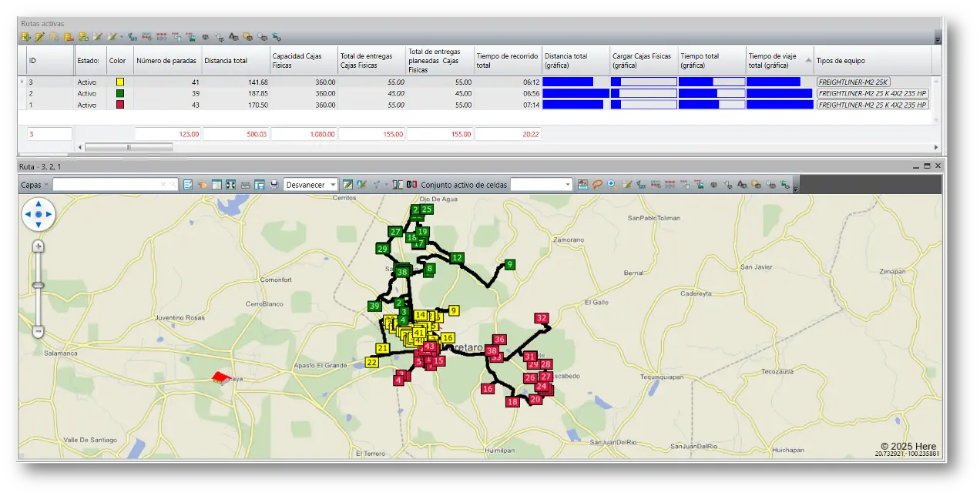Click the print icon in map toolbar
The image size is (980, 496).
click(x=273, y=185)
